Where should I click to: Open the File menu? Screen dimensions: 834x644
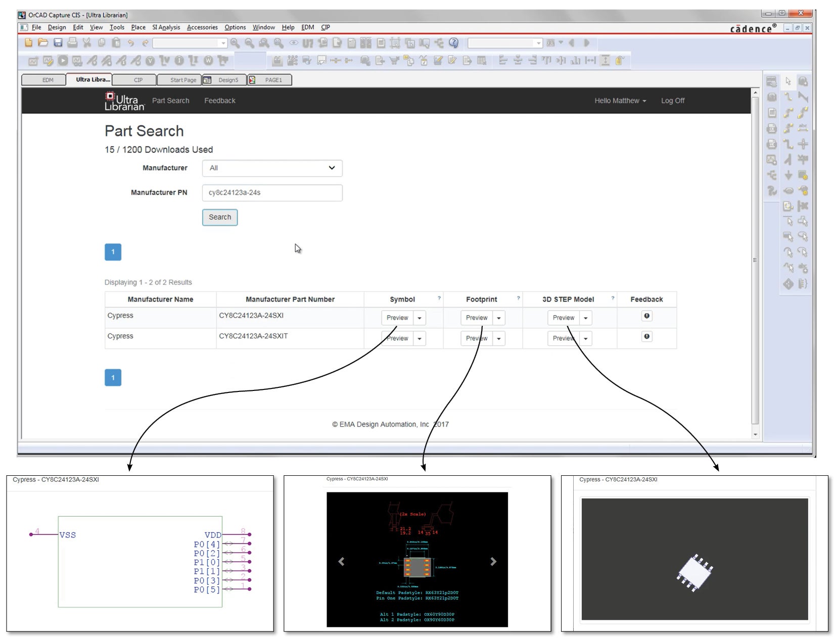pyautogui.click(x=36, y=27)
